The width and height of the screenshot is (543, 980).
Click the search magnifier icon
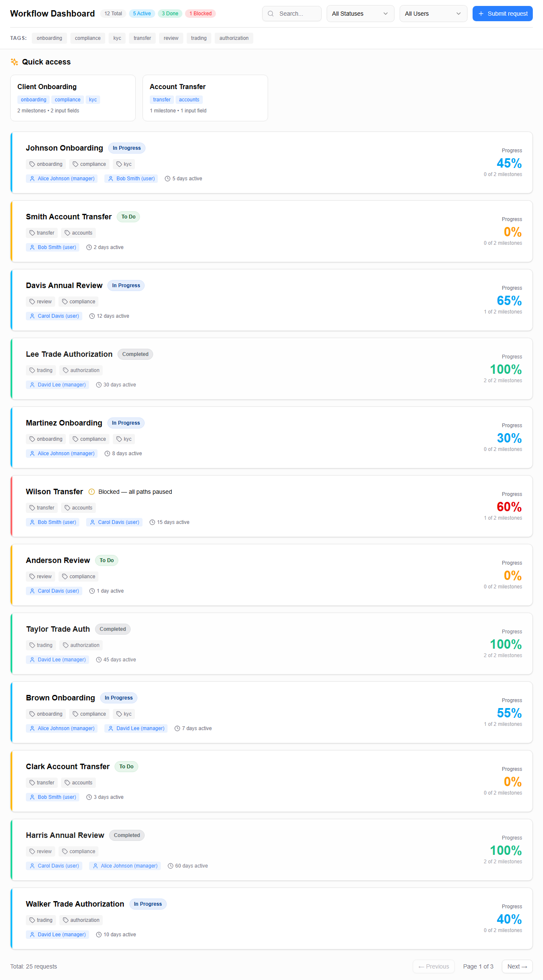271,14
